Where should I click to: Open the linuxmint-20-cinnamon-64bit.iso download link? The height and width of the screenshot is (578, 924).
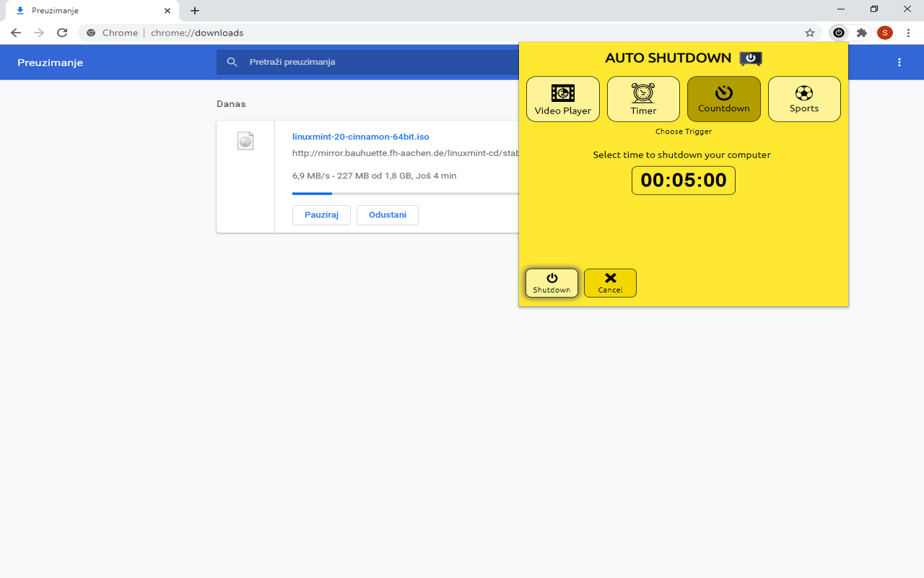tap(360, 136)
